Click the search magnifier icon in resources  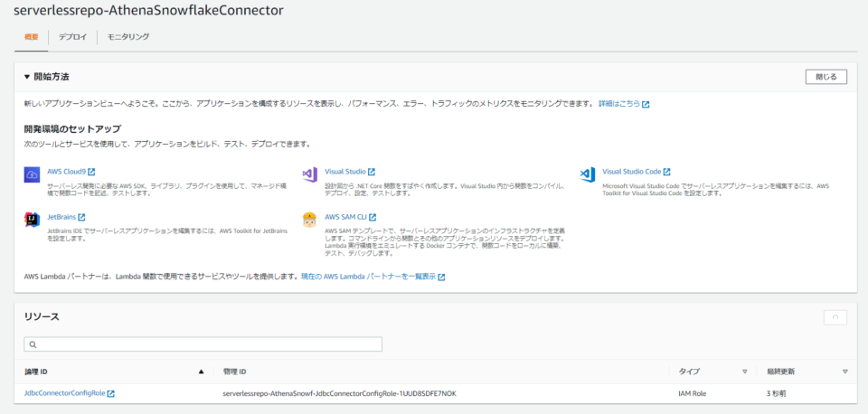(33, 344)
